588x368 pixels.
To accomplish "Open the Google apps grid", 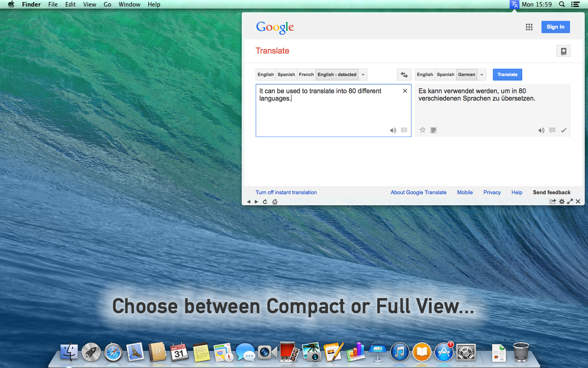I will [x=529, y=27].
